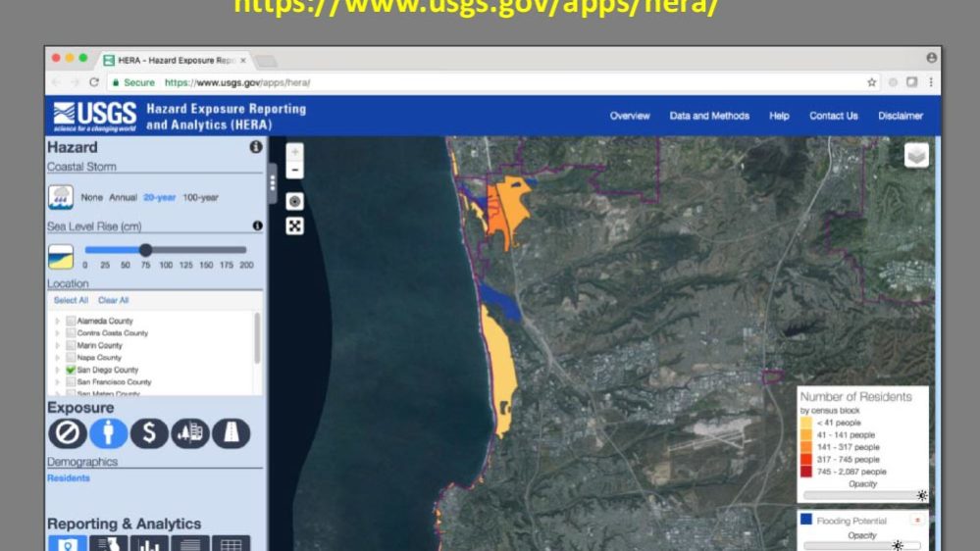Viewport: 980px width, 551px height.
Task: Check the San Francisco County checkbox
Action: [x=71, y=381]
